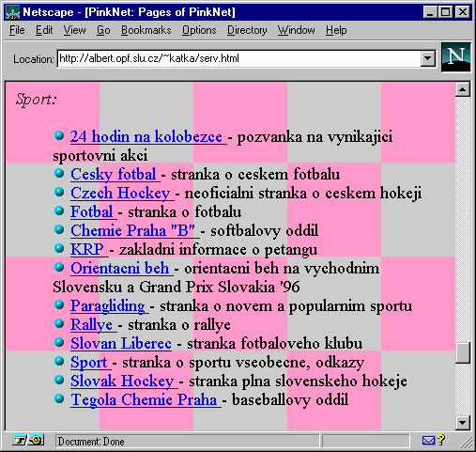Open the Options menu
476x452 pixels.
[x=199, y=30]
